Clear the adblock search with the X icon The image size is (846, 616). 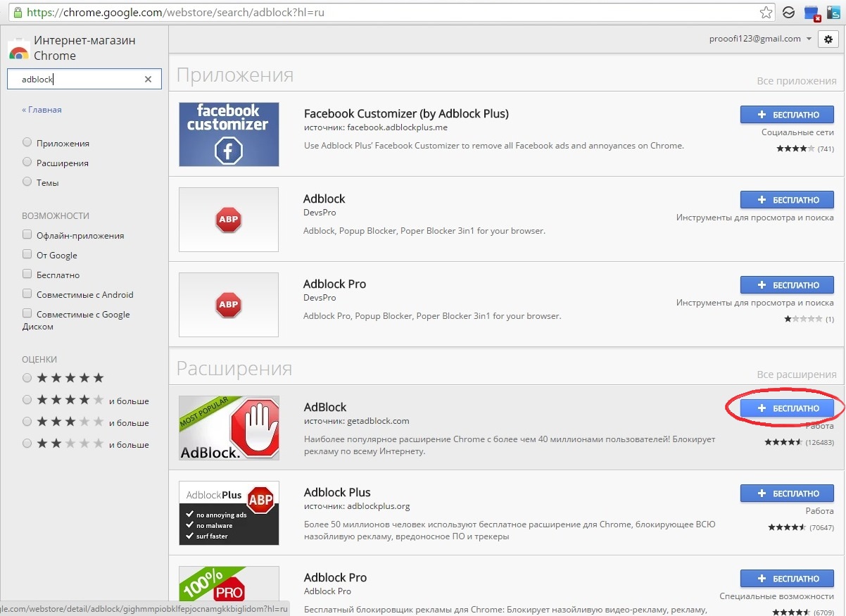coord(148,80)
